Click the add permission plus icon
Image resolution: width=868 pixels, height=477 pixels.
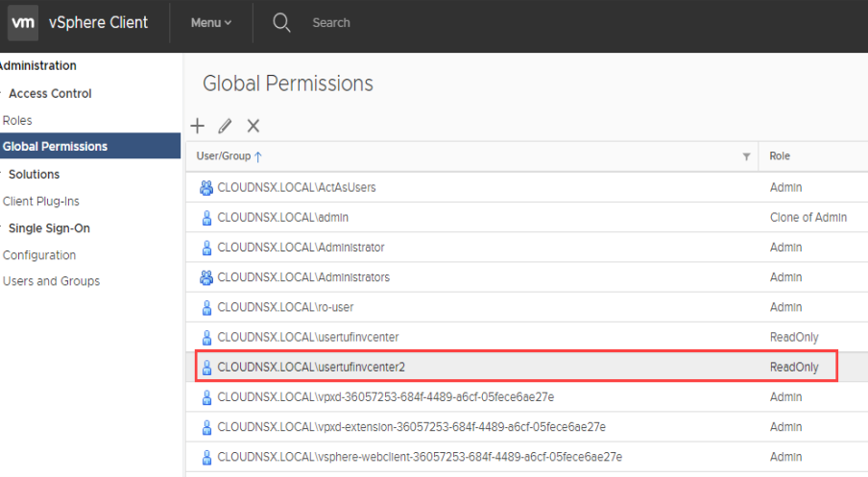198,126
